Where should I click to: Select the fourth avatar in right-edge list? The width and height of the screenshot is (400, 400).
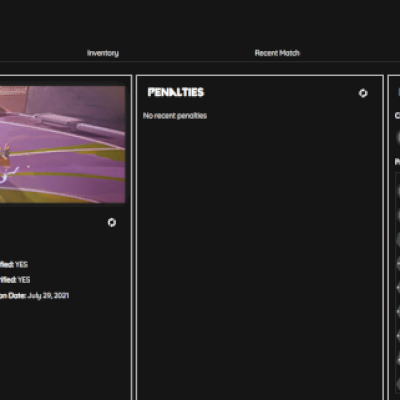pyautogui.click(x=398, y=263)
